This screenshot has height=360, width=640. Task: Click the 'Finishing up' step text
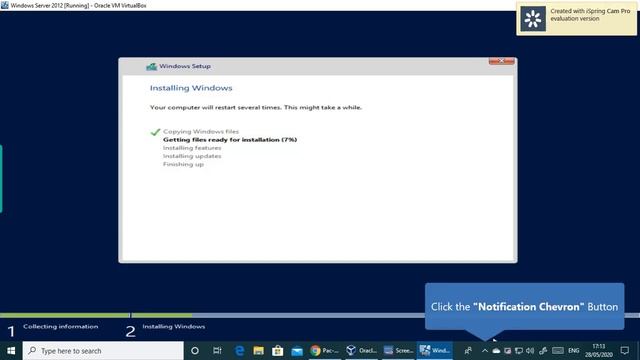pos(183,164)
